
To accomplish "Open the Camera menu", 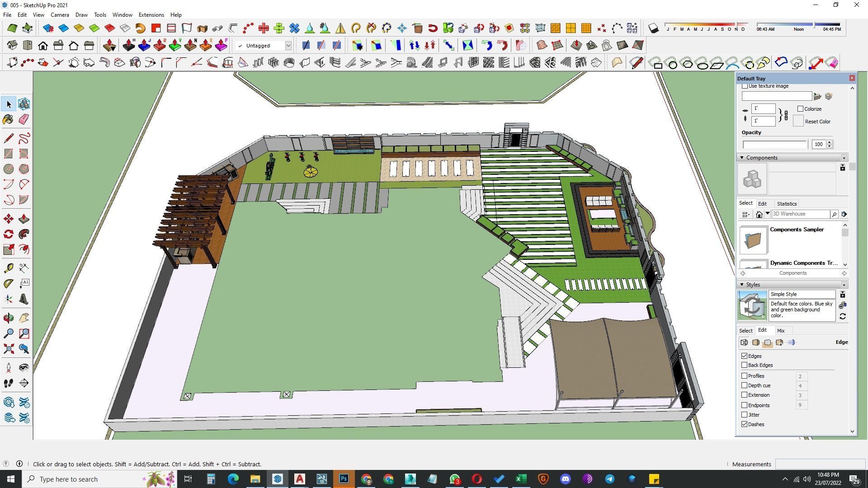I will point(60,14).
